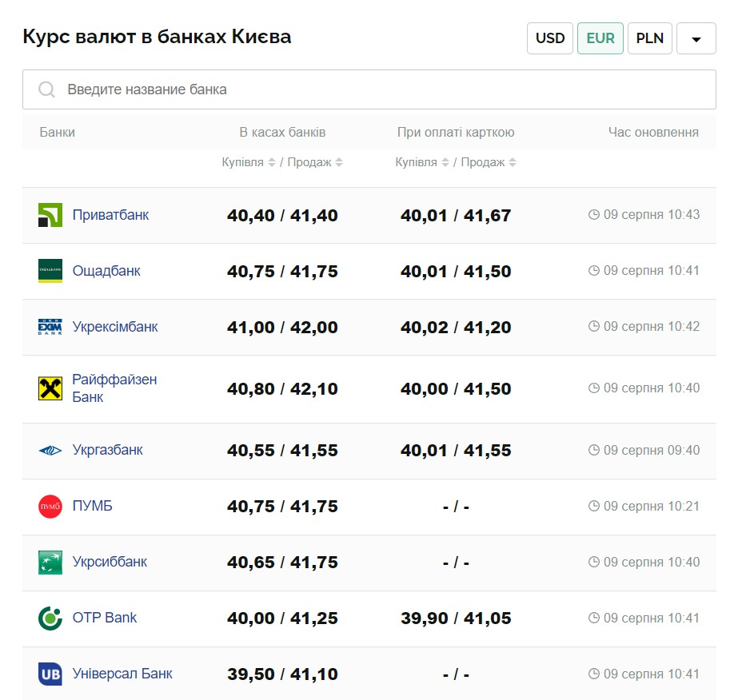The image size is (738, 700).
Task: Click the Укрексімбанк cash rate 41,00 / 42,00
Action: click(x=282, y=328)
